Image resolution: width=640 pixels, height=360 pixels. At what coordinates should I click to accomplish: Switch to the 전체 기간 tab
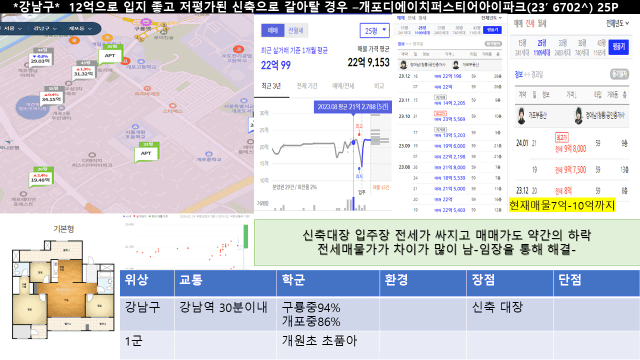tap(307, 86)
